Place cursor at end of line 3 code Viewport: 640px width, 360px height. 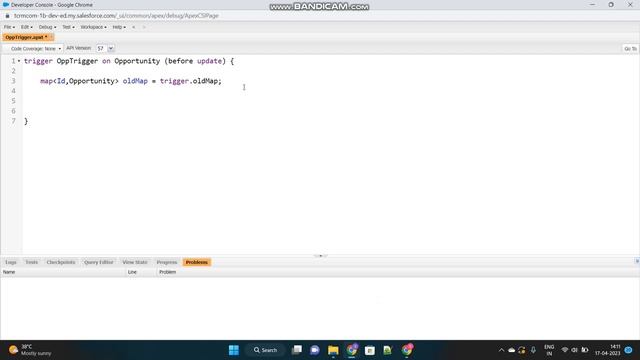[222, 81]
